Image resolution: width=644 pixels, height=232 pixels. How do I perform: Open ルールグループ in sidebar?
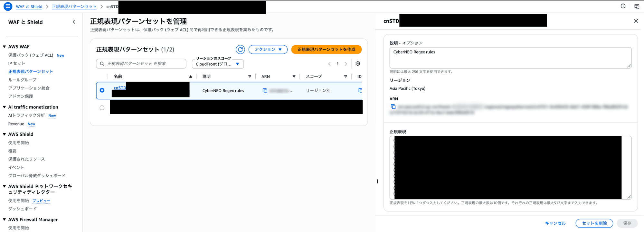point(22,80)
